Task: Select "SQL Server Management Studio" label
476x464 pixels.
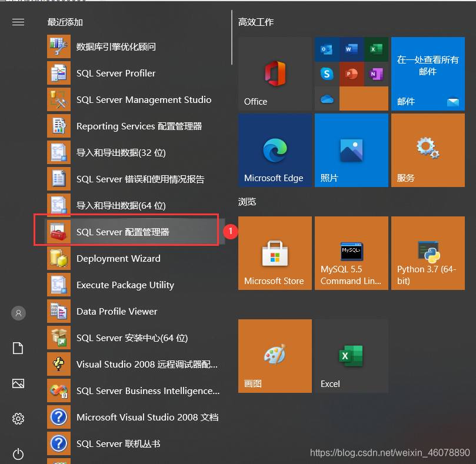Action: 144,100
